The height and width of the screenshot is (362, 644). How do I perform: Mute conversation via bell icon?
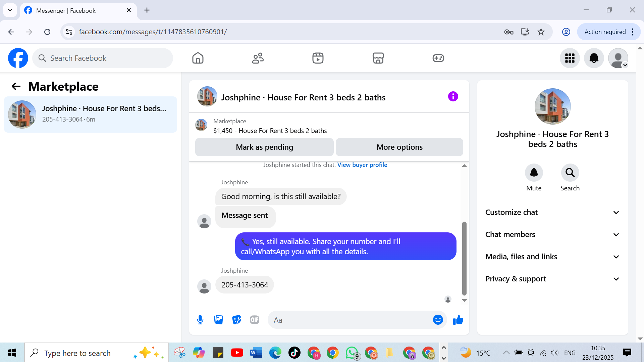(x=534, y=173)
